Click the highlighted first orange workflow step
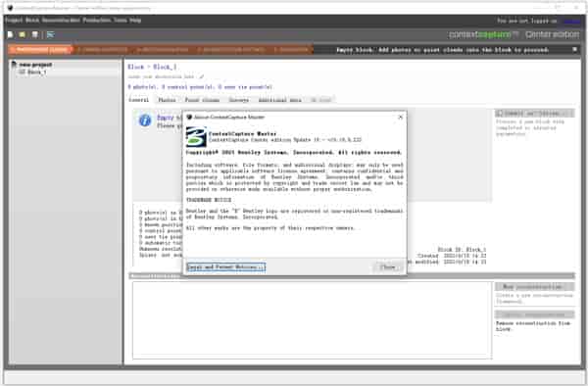 (40, 49)
